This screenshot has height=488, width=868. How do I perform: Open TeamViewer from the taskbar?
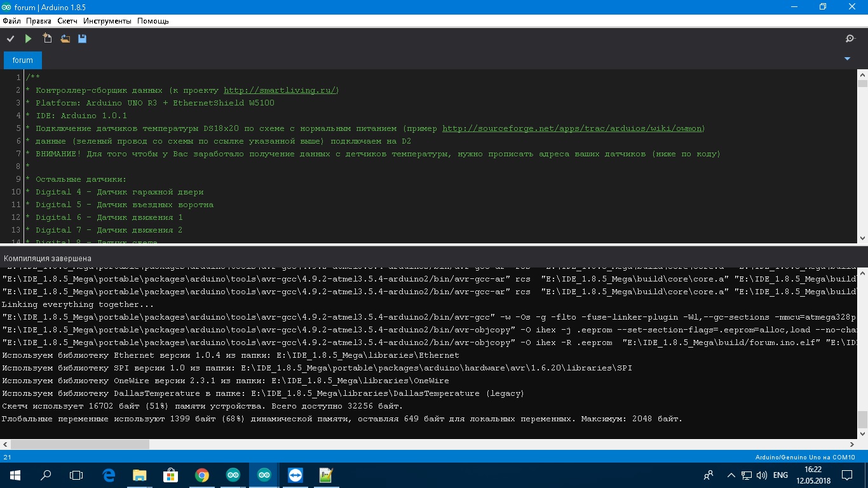295,475
